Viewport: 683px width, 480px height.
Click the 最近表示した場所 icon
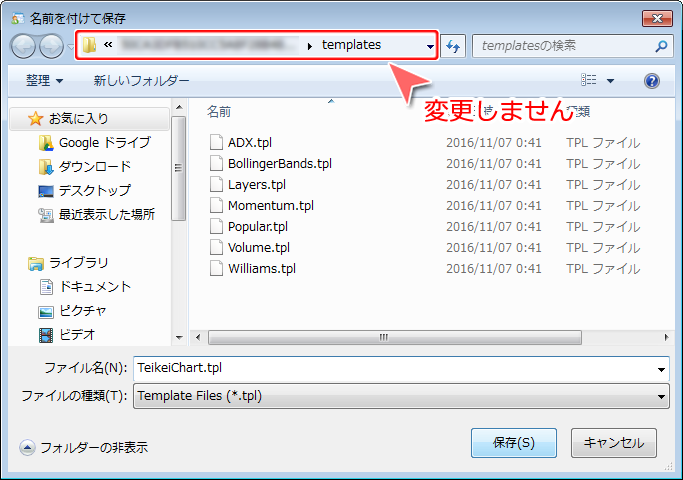click(46, 215)
